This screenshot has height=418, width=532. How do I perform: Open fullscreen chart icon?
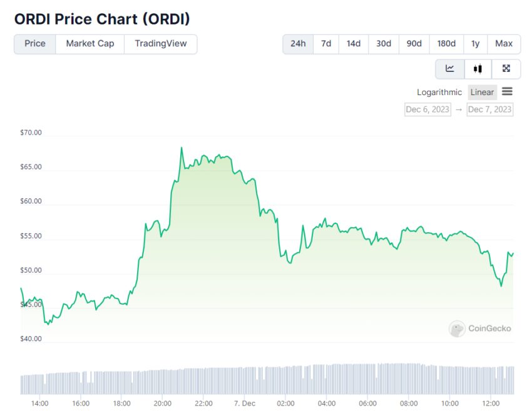point(506,69)
